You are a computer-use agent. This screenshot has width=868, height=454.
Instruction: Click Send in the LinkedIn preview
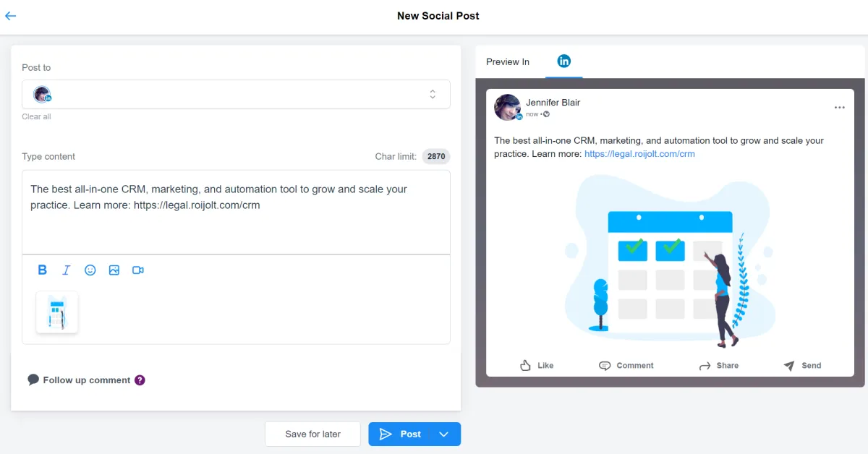tap(803, 366)
